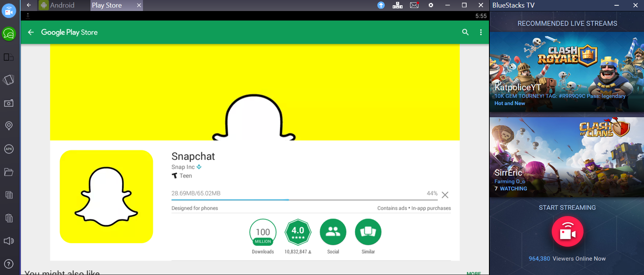Click the 28.69MB/65.02MB download size text

point(196,193)
